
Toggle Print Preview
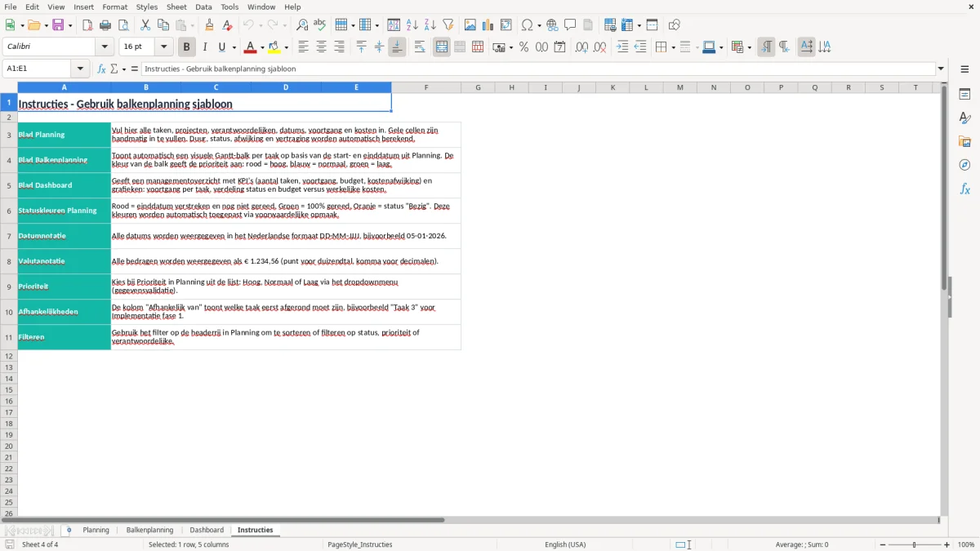click(123, 25)
